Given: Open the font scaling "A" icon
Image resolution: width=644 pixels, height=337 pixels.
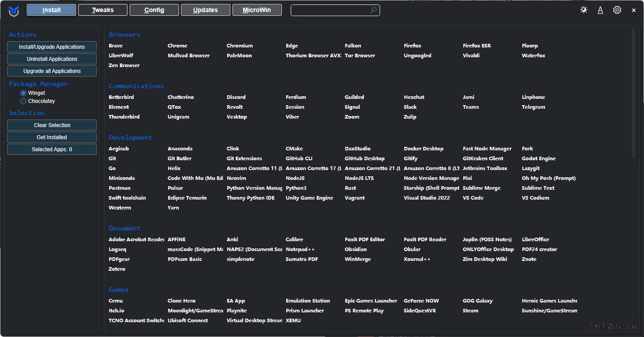Looking at the screenshot, I should tap(600, 10).
